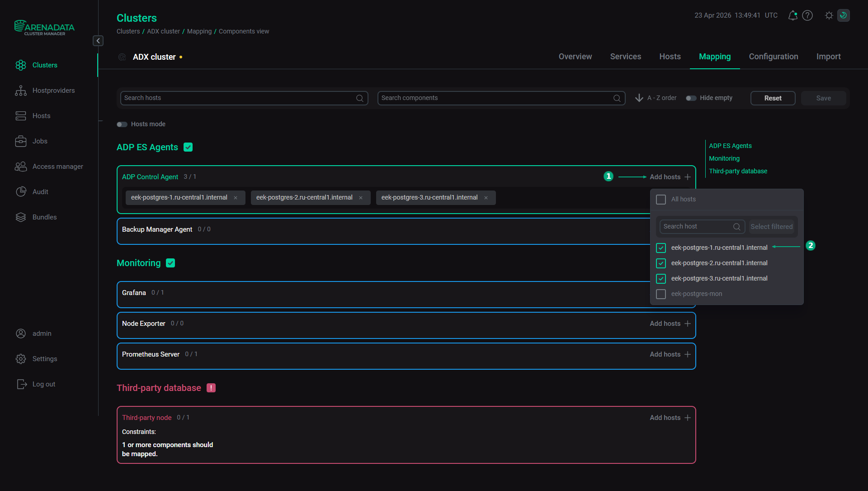Select the Mapping tab
Image resolution: width=868 pixels, height=491 pixels.
coord(715,57)
